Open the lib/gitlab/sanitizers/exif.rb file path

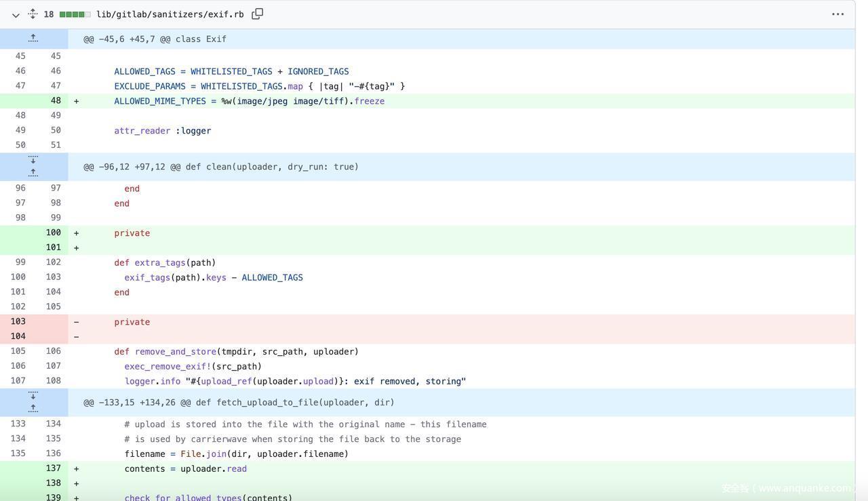point(170,14)
